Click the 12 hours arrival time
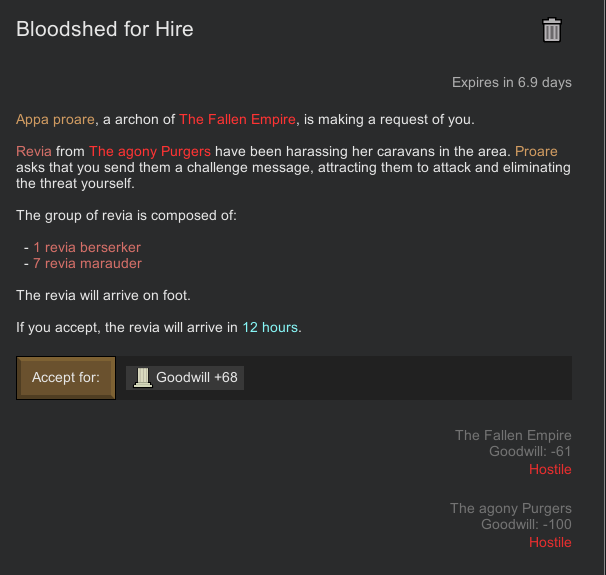Image resolution: width=606 pixels, height=575 pixels. point(270,328)
